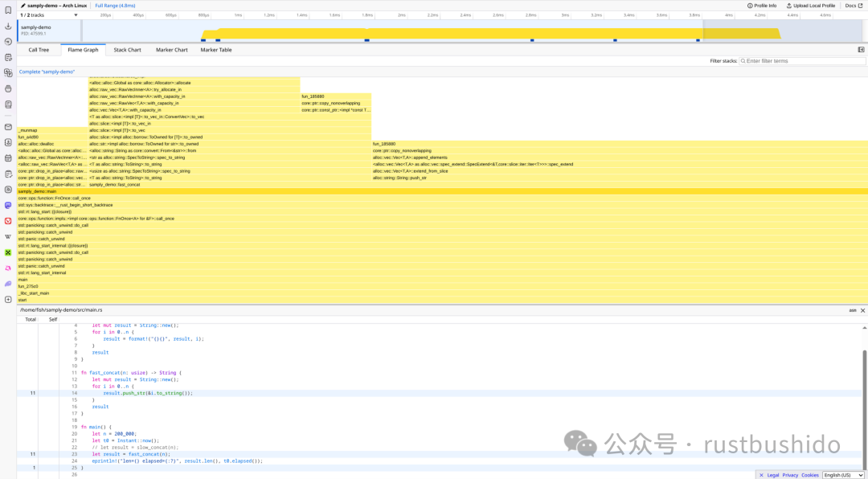
Task: Select the alloc::alloc::dealloc flame bar
Action: [52, 143]
